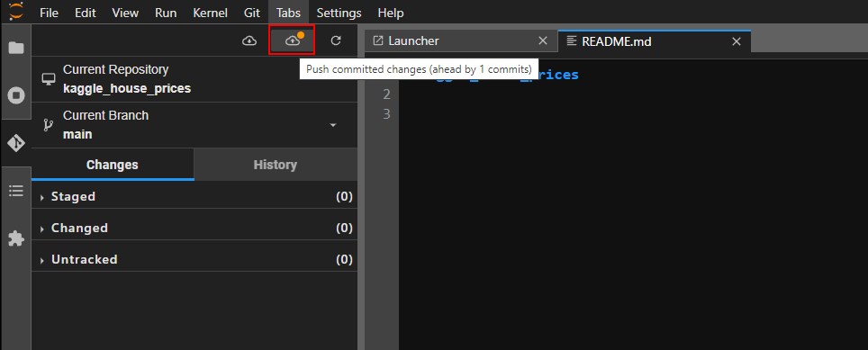Click the main branch name
The image size is (868, 350).
tap(77, 134)
